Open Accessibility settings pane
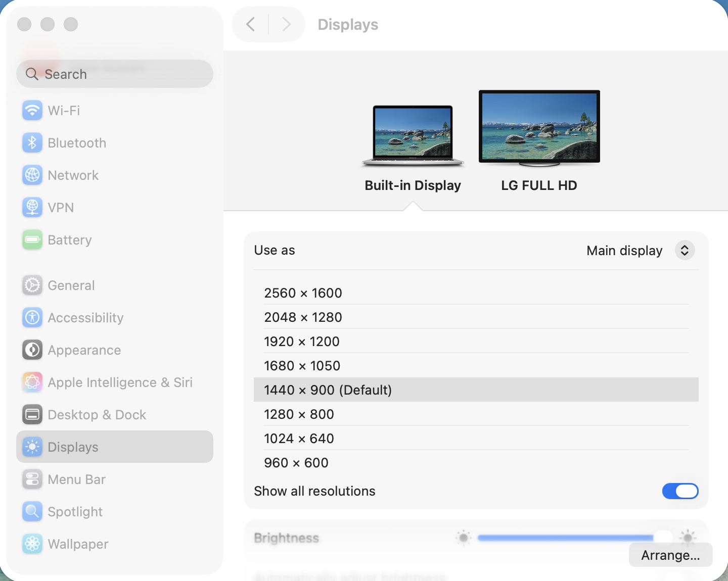Screen dimensions: 728x581 [115, 318]
